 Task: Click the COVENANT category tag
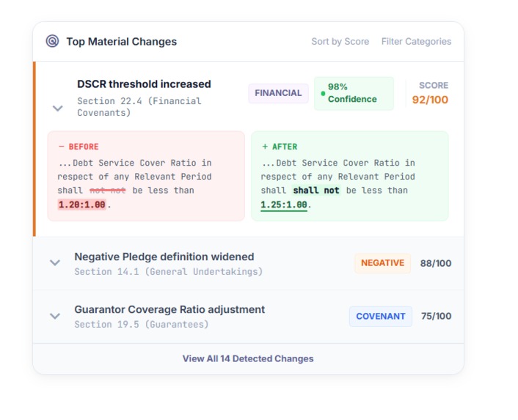point(380,317)
